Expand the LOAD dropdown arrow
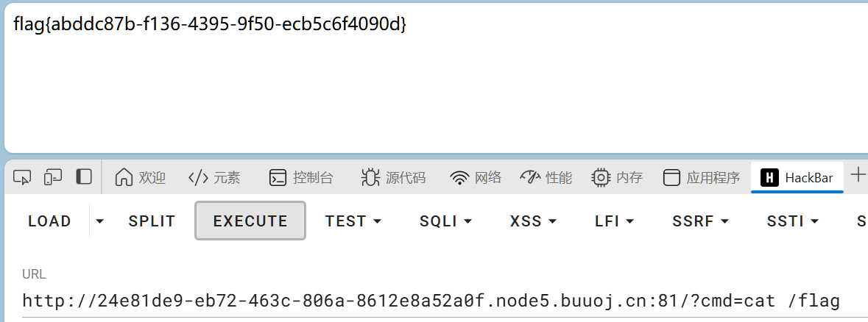Screen dimensions: 868x322 coord(100,221)
